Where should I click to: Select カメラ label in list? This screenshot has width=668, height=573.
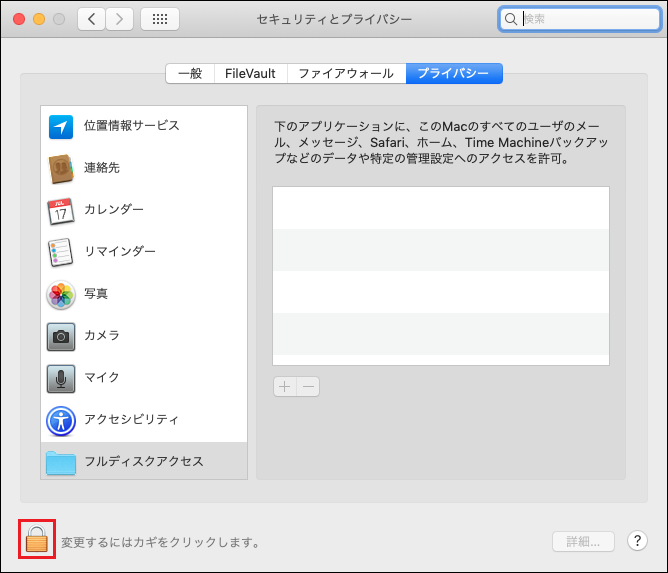pyautogui.click(x=102, y=335)
